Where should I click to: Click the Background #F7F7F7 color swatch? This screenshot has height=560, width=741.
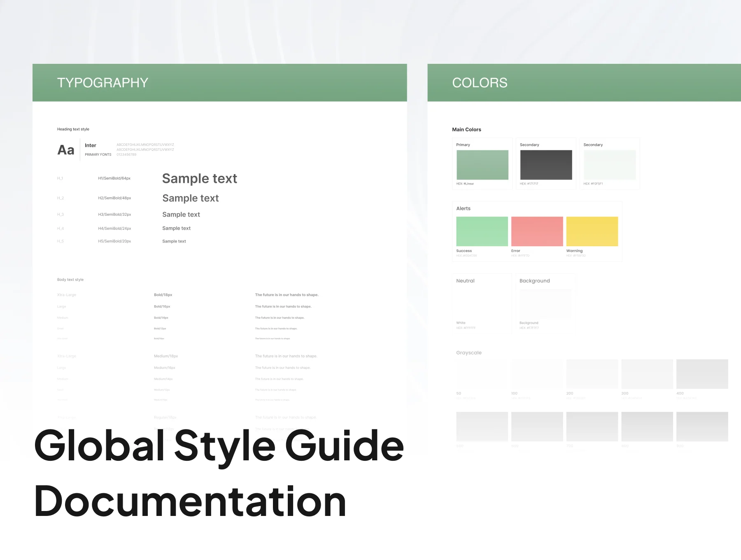click(x=545, y=304)
